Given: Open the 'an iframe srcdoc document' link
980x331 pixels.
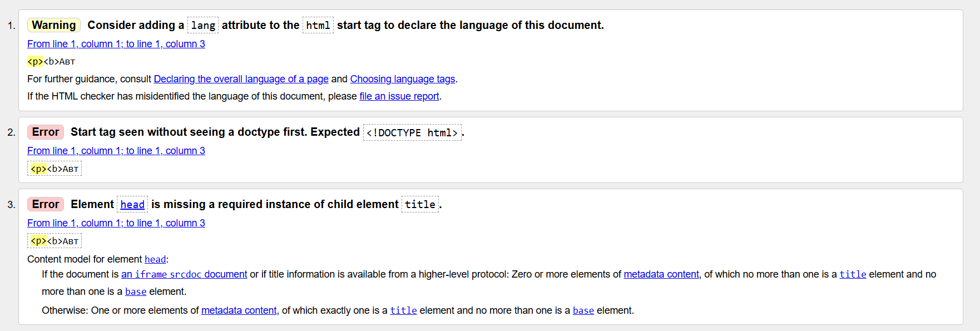Looking at the screenshot, I should tap(184, 274).
